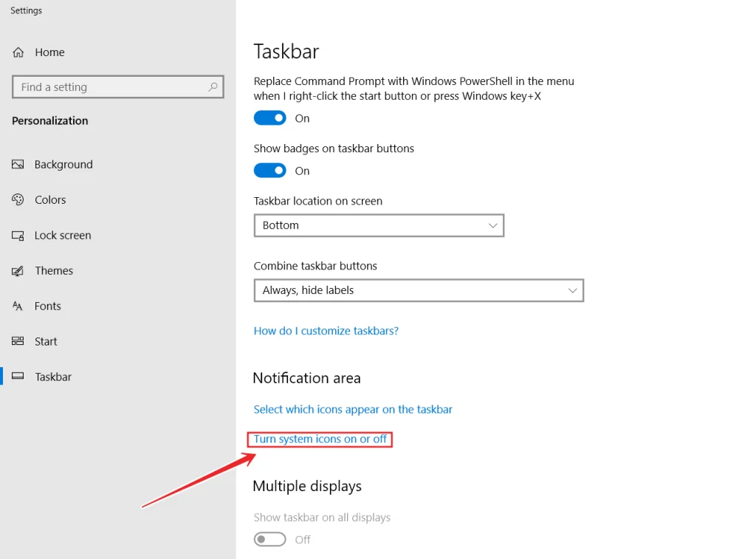The height and width of the screenshot is (559, 756).
Task: Click the Taskbar location on screen label
Action: pos(317,201)
